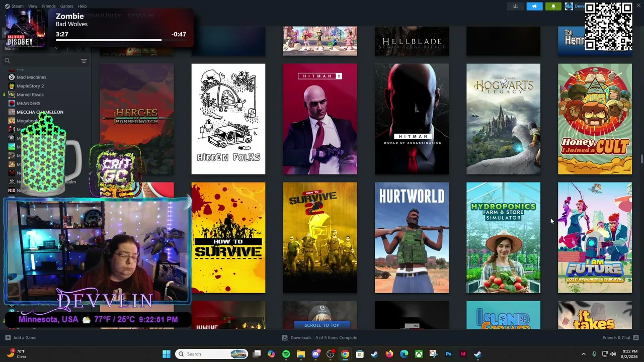644x362 pixels.
Task: Open the Hurtworld game cover
Action: [x=412, y=237]
